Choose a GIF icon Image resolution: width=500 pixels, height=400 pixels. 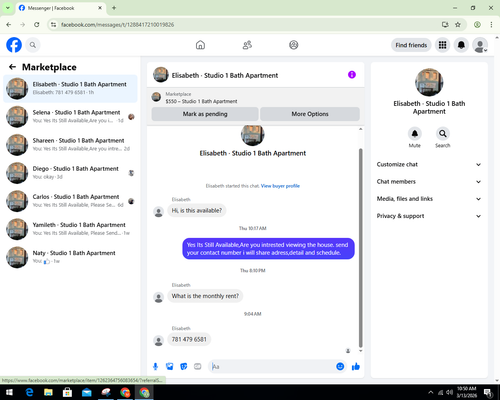(x=198, y=367)
